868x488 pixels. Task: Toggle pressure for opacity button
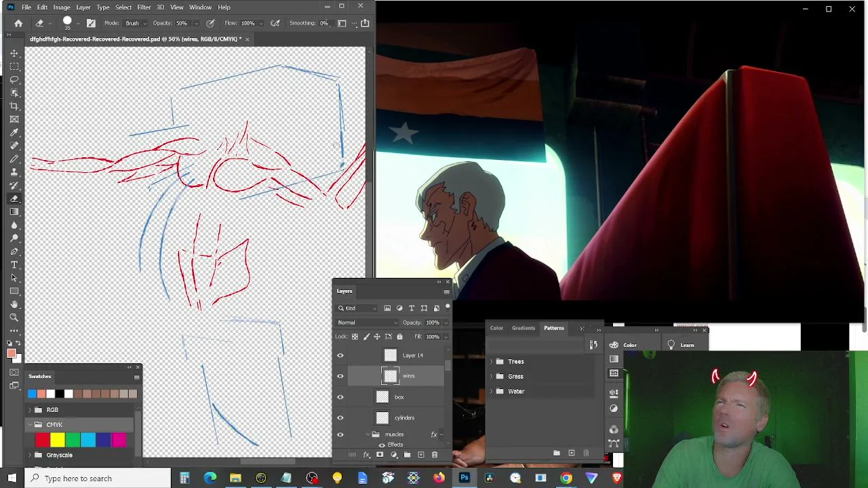point(210,23)
